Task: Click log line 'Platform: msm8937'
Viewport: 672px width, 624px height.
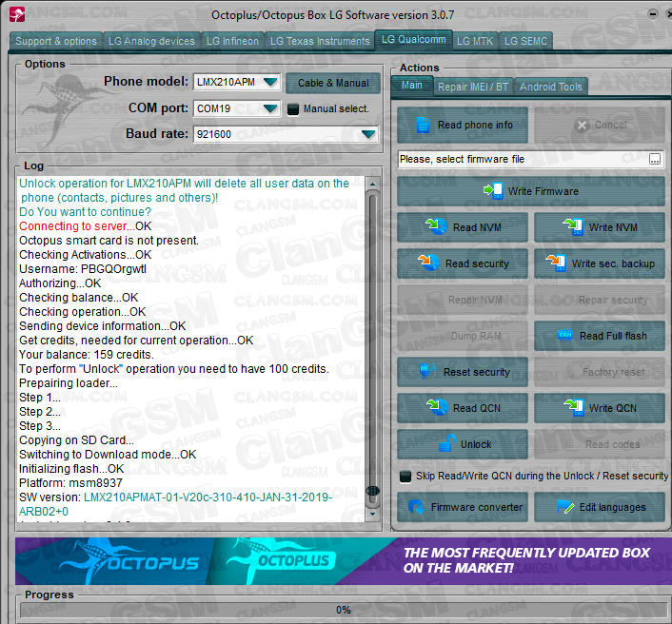Action: [70, 482]
